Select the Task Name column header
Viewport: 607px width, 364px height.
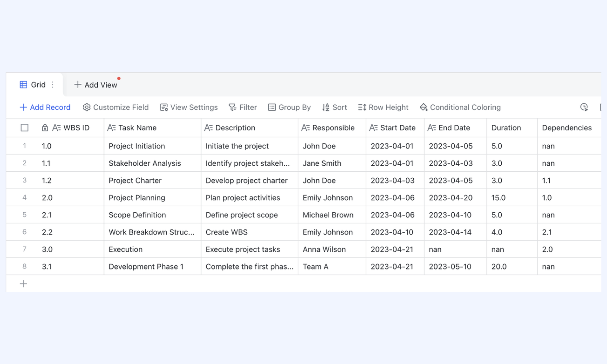click(x=152, y=128)
